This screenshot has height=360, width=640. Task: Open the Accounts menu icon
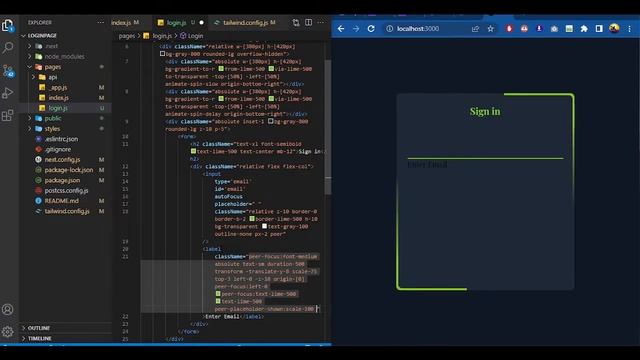click(x=8, y=309)
